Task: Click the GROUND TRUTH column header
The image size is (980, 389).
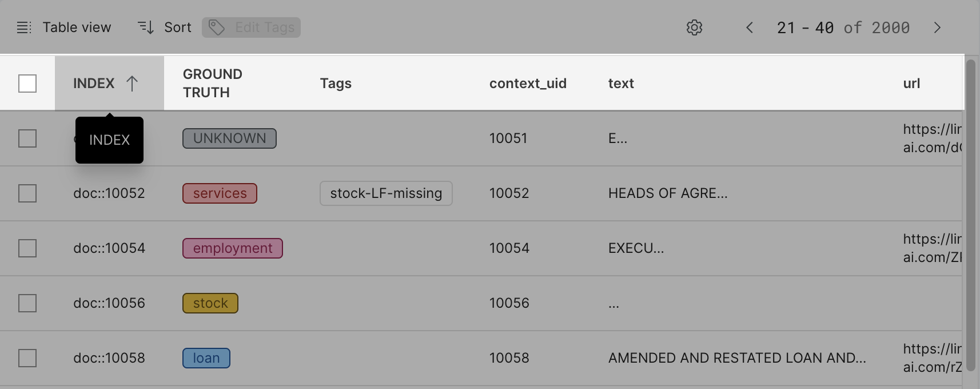Action: pyautogui.click(x=213, y=84)
